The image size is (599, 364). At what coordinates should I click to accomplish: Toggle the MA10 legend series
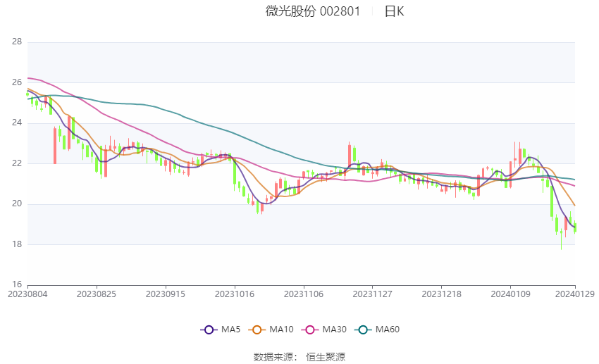(271, 330)
